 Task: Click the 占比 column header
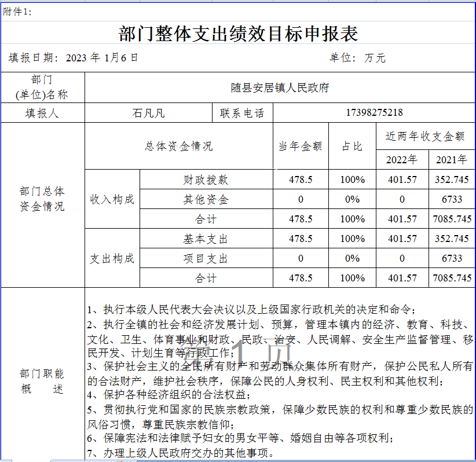(352, 146)
